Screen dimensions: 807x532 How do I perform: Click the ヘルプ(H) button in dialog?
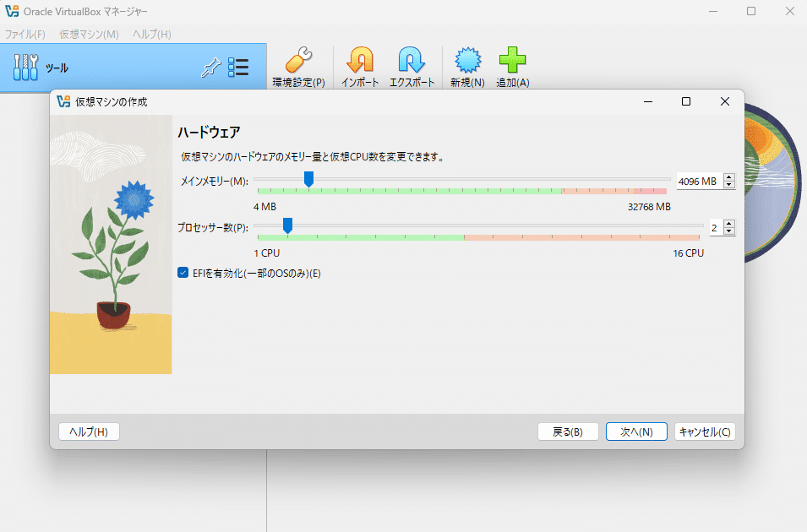[x=89, y=432]
